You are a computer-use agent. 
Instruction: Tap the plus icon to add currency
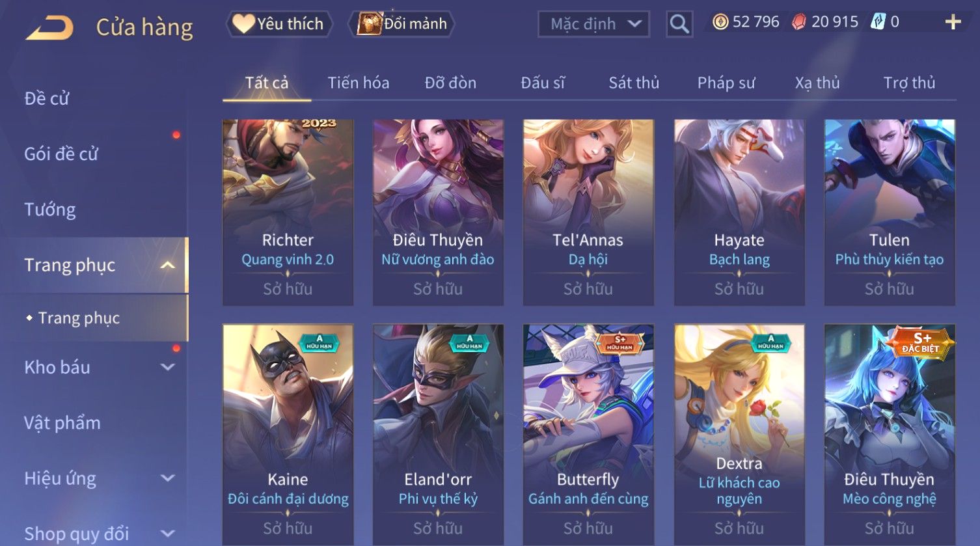coord(953,22)
